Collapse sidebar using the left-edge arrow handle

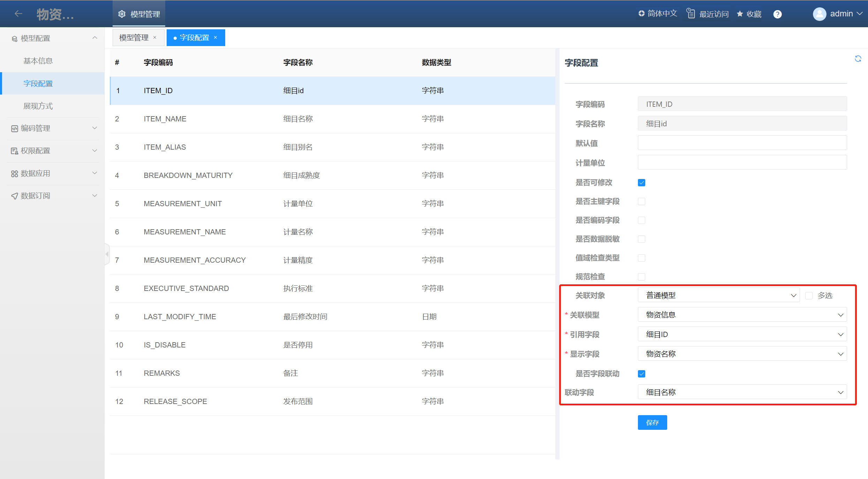(107, 254)
